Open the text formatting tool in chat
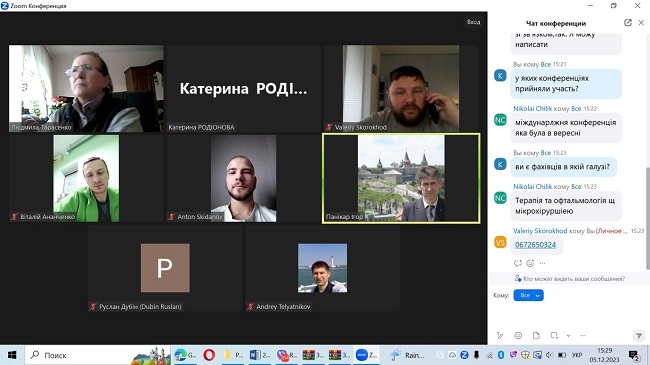 click(500, 335)
